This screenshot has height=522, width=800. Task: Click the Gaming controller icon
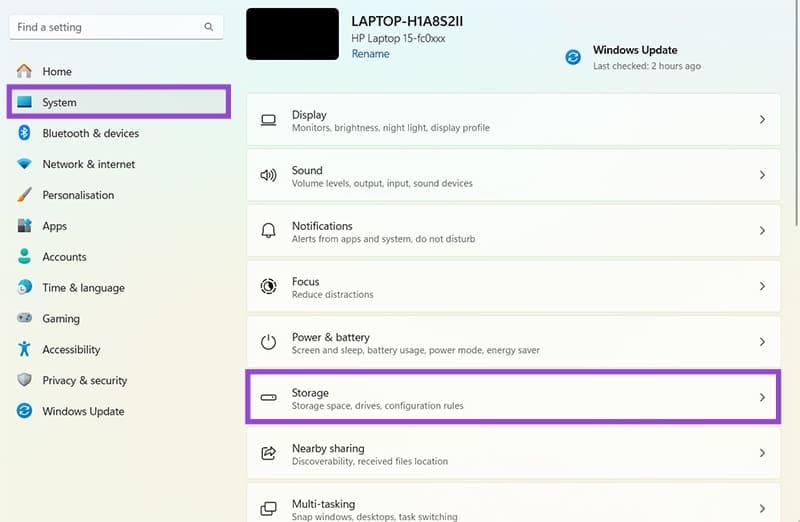coord(24,318)
